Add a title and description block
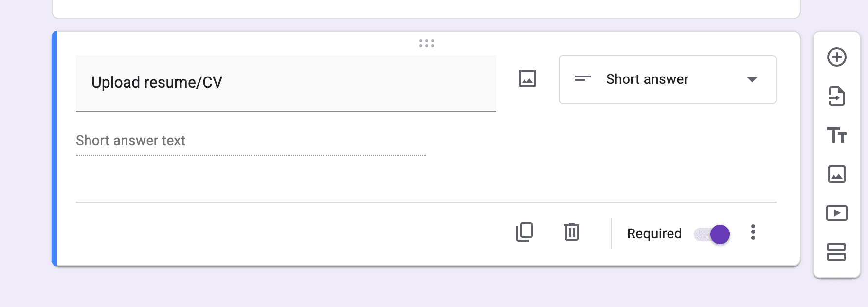 [837, 136]
